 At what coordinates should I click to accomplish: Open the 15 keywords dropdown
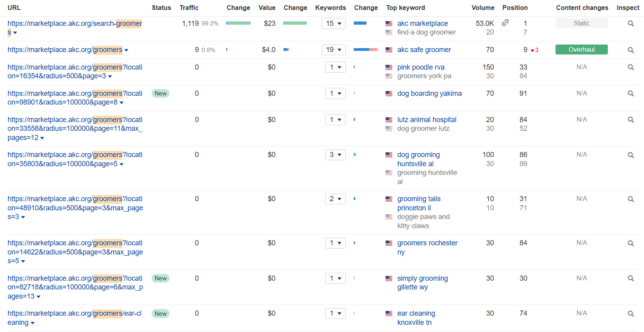click(334, 23)
